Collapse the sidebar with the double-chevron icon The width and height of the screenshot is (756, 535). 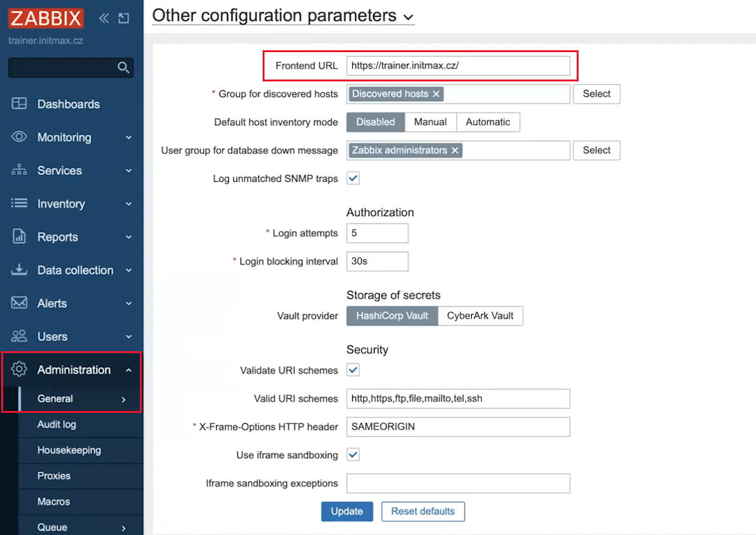tap(104, 18)
